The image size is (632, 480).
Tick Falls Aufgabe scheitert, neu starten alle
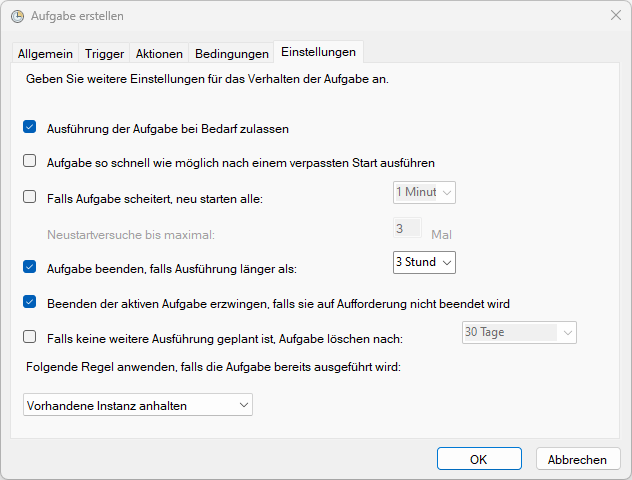(x=29, y=197)
